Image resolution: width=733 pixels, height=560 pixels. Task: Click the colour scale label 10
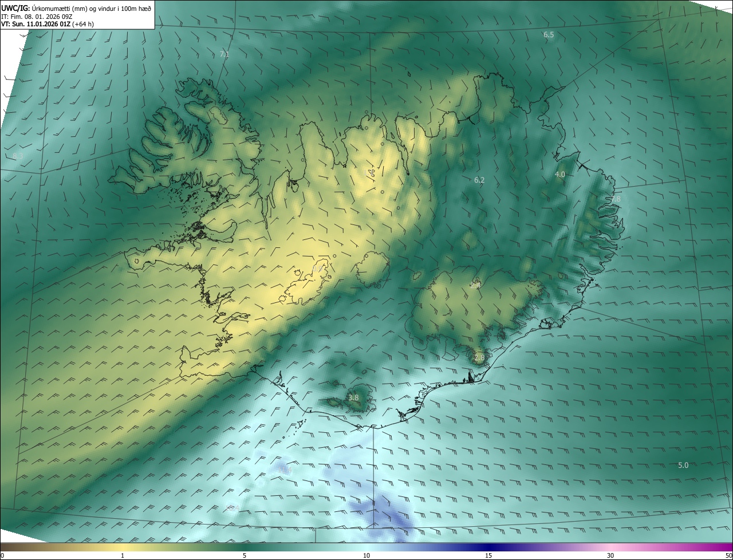[366, 555]
